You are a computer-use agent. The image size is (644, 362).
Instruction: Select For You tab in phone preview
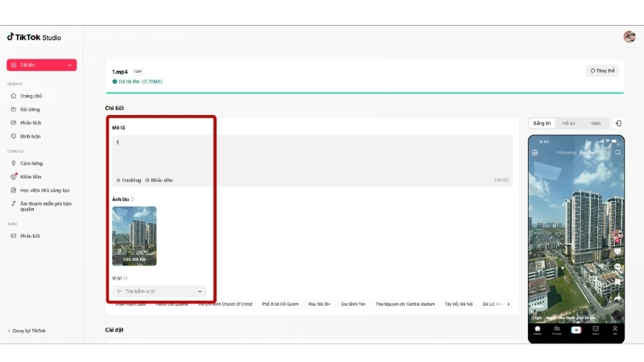pyautogui.click(x=588, y=152)
